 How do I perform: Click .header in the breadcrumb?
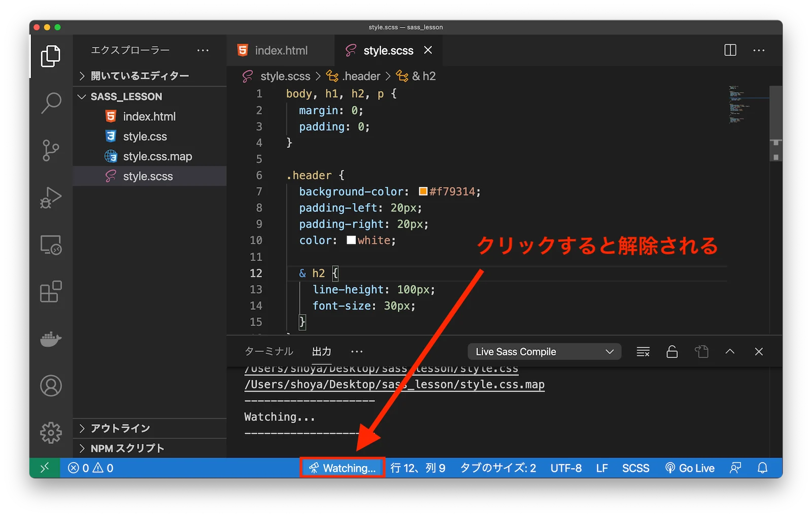361,76
